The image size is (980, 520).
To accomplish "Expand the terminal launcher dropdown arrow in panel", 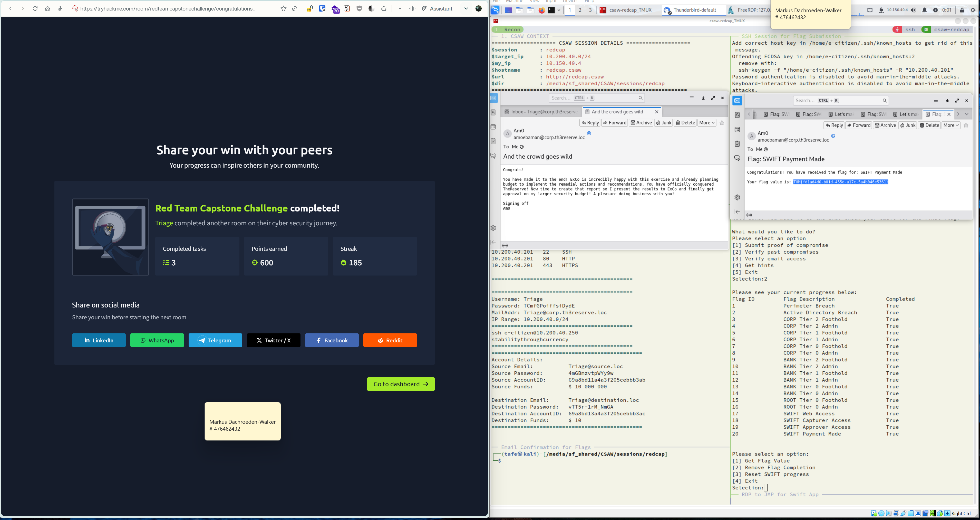I will tap(558, 10).
